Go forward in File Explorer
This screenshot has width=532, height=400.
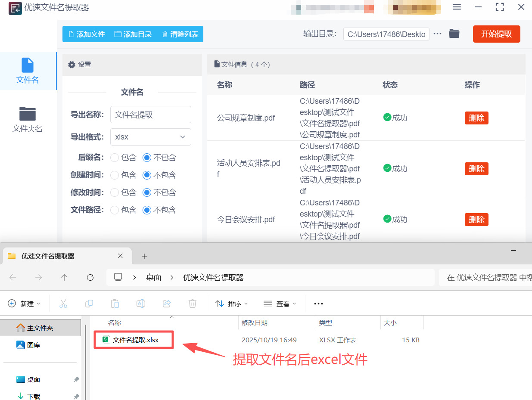point(39,278)
